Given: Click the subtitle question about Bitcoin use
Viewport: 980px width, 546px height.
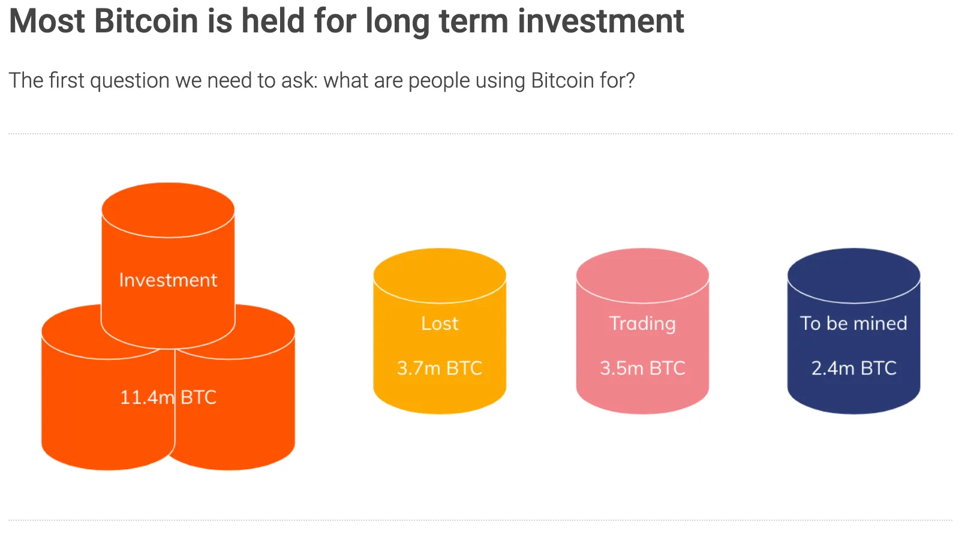Looking at the screenshot, I should (x=321, y=80).
